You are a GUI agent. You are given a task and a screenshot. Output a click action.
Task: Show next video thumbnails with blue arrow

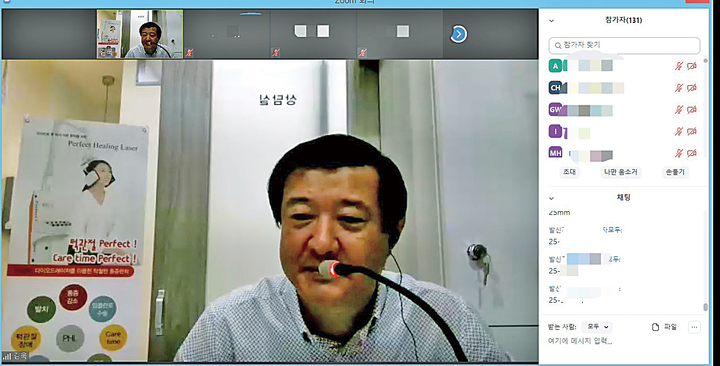click(458, 34)
